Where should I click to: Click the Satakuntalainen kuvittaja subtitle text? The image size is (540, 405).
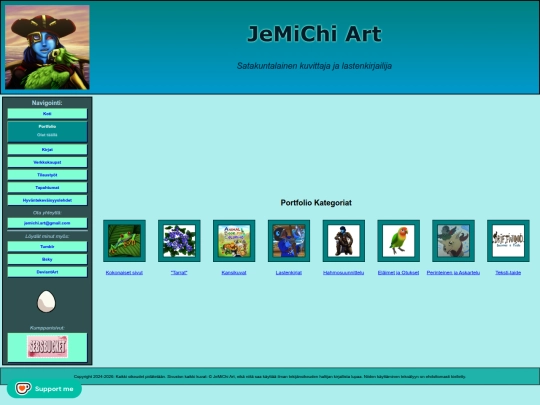pos(314,66)
